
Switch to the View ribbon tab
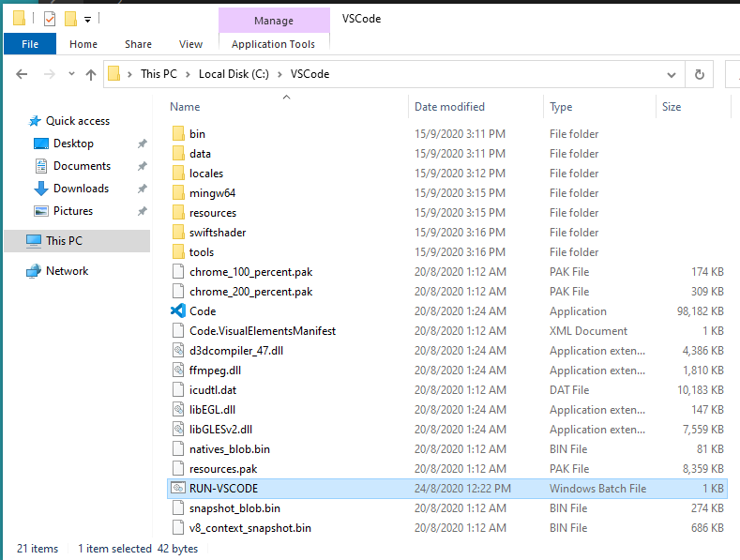190,44
